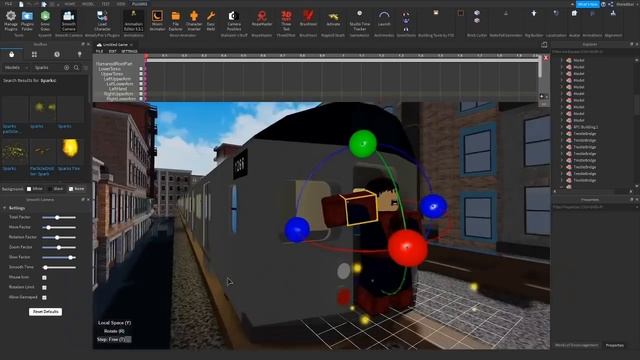Adjust the Slow Factor slider

[x=59, y=258]
